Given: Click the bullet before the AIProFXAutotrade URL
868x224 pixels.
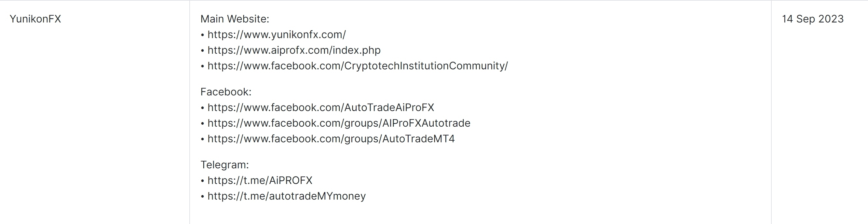Looking at the screenshot, I should pos(202,123).
